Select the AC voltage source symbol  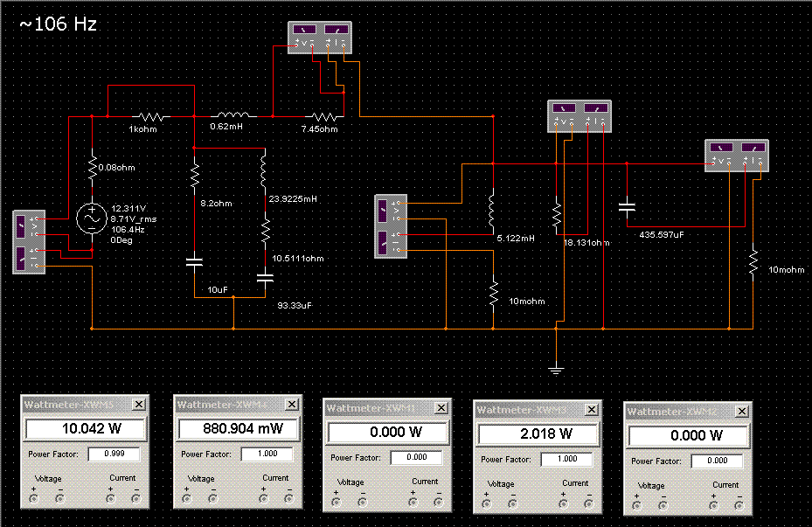92,218
